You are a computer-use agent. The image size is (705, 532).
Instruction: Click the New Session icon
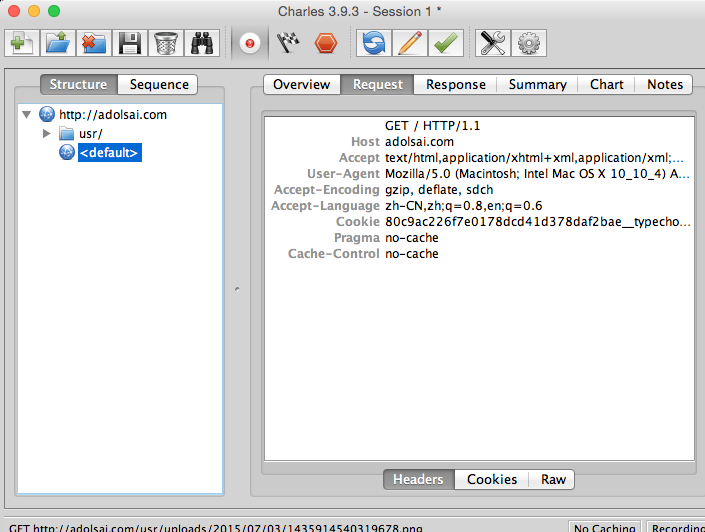pos(22,43)
